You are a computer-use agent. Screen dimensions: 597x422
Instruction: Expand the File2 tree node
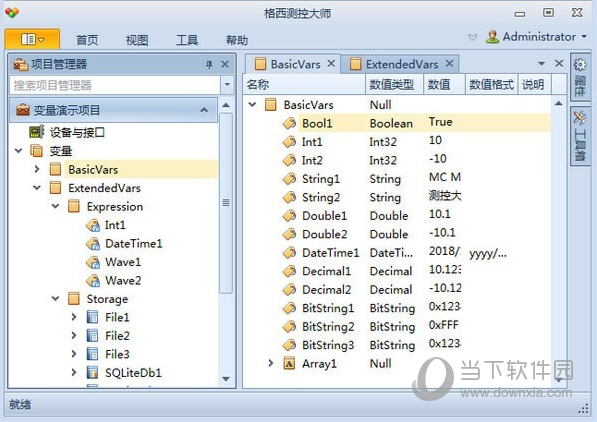74,335
